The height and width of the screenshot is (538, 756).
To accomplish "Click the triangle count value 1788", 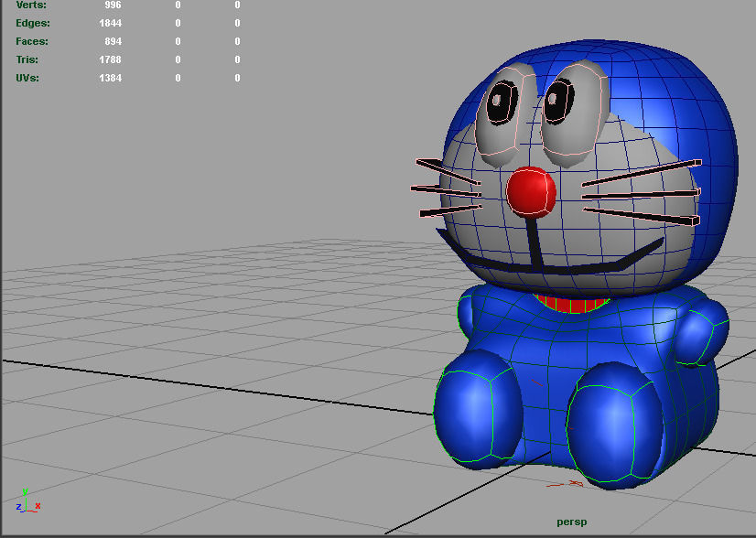I will [111, 59].
